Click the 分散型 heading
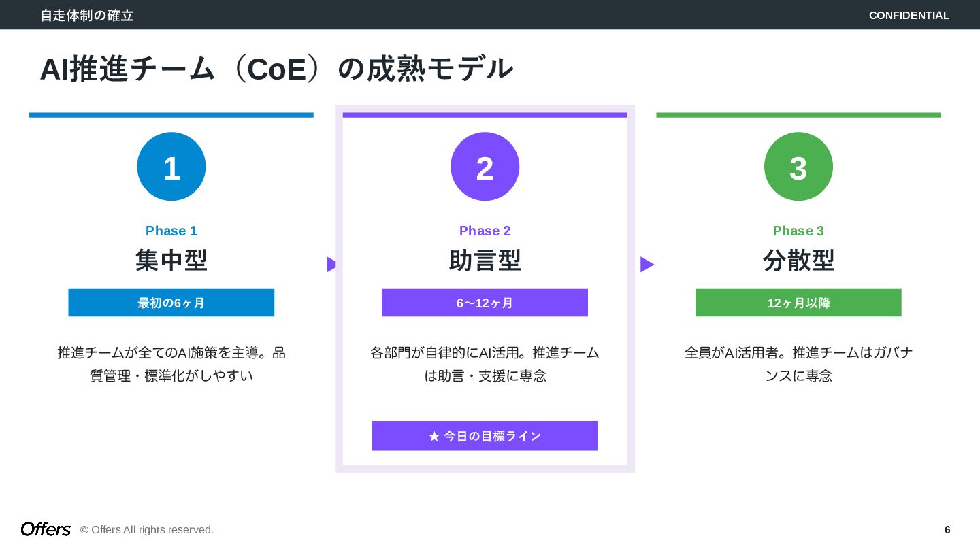Viewport: 980px width, 551px height. click(798, 261)
